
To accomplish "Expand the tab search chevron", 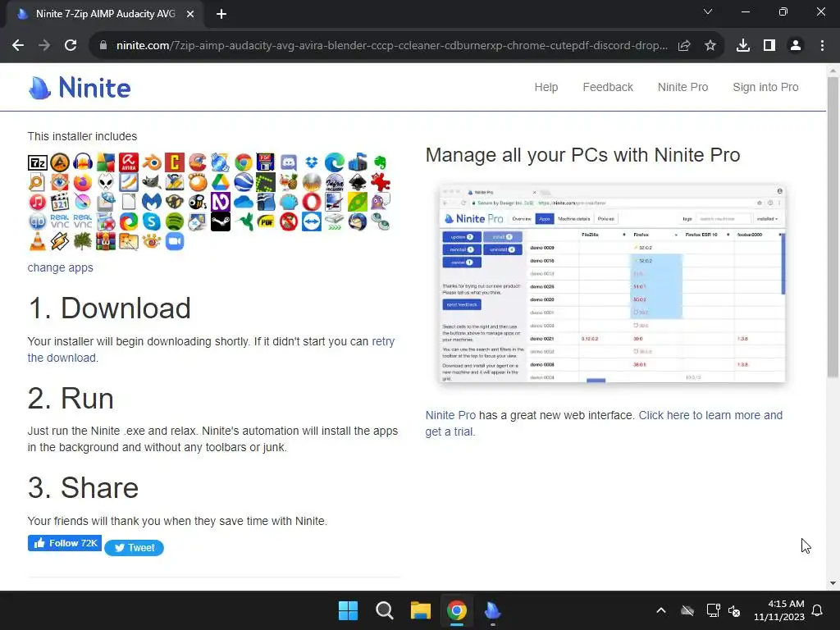I will [708, 11].
